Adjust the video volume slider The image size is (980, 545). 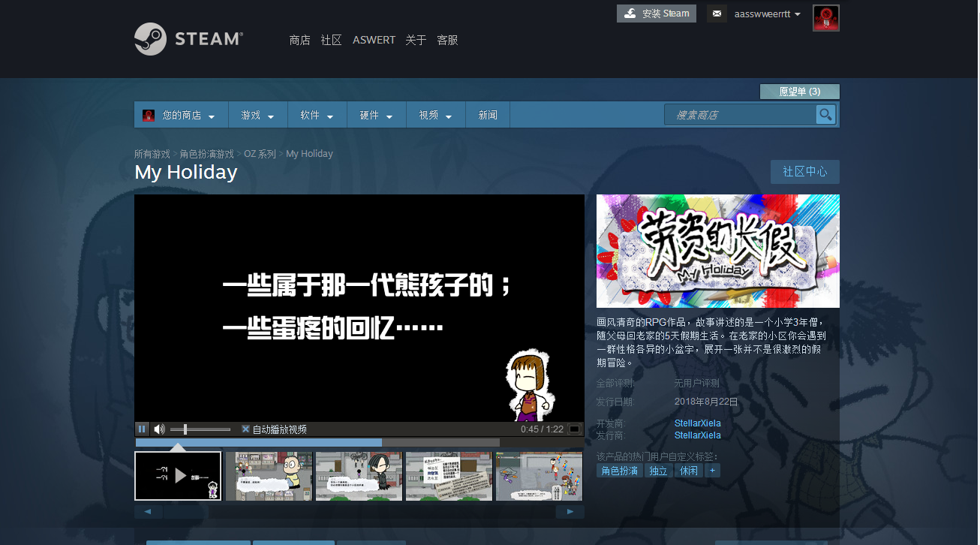[x=200, y=429]
